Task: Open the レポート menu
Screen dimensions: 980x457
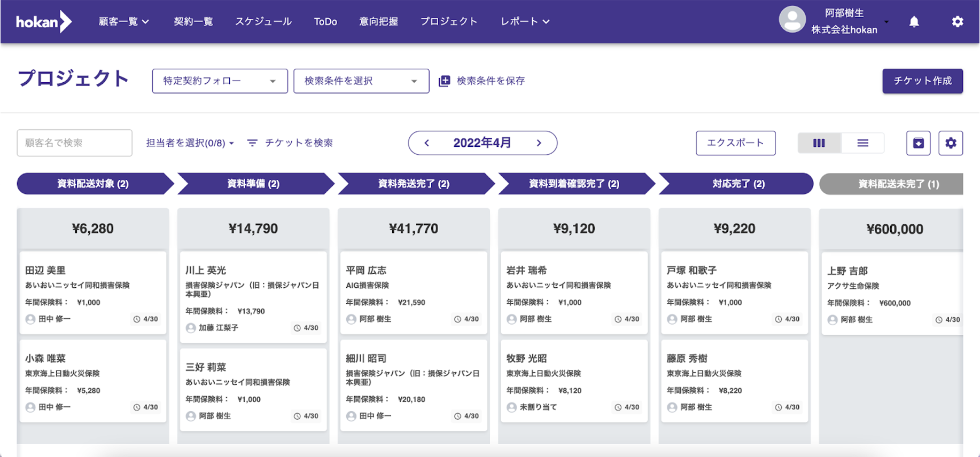Action: point(525,22)
